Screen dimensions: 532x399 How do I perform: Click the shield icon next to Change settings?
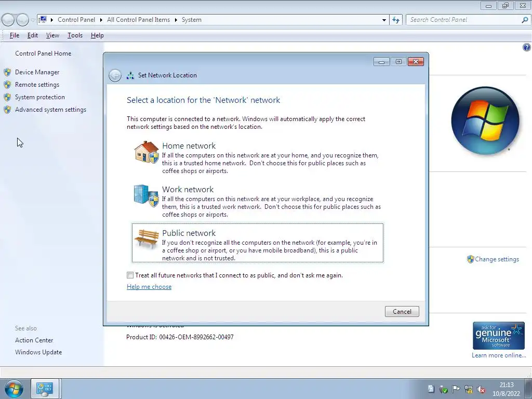470,259
